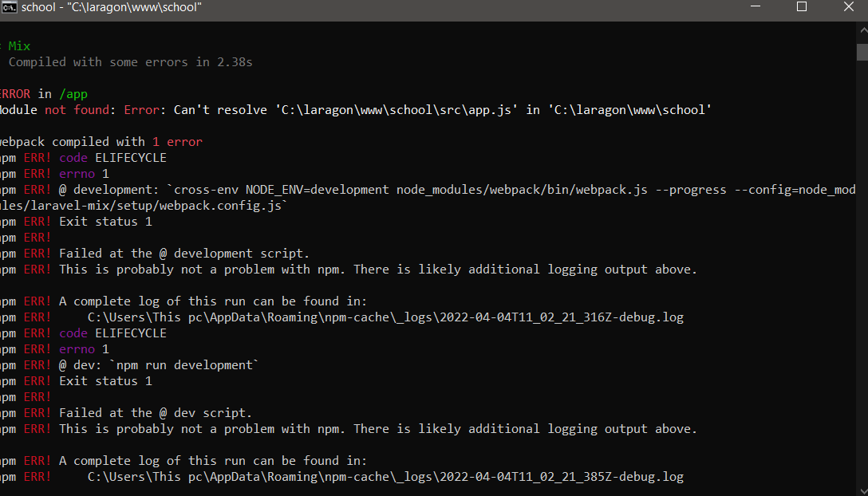
Task: Click the green Mix heading text
Action: [19, 46]
